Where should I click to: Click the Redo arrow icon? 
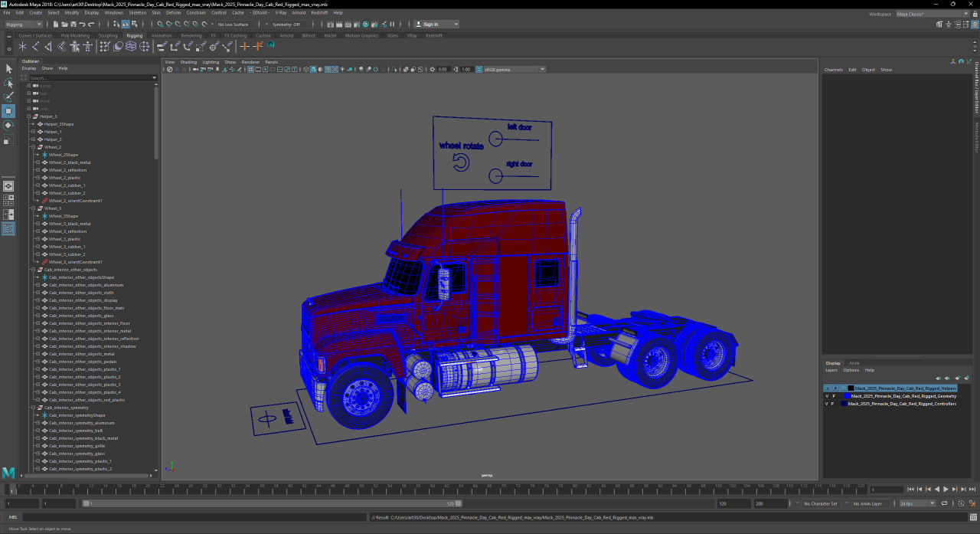(x=93, y=25)
